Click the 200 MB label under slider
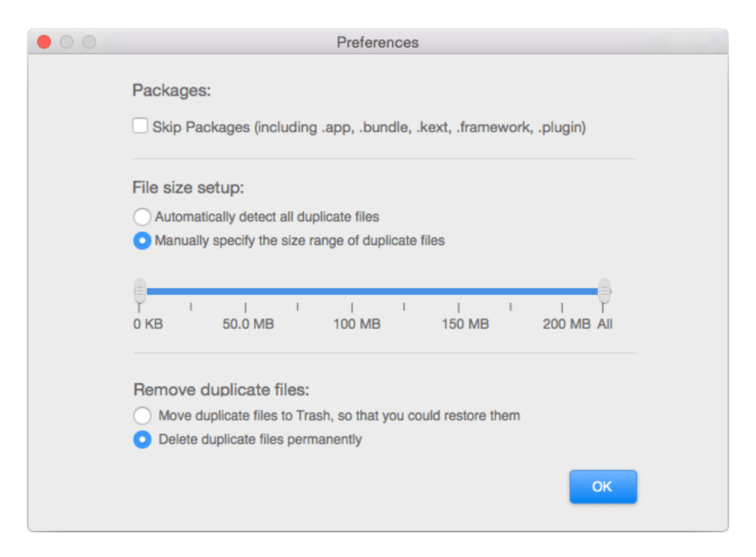The height and width of the screenshot is (557, 756). (x=566, y=324)
